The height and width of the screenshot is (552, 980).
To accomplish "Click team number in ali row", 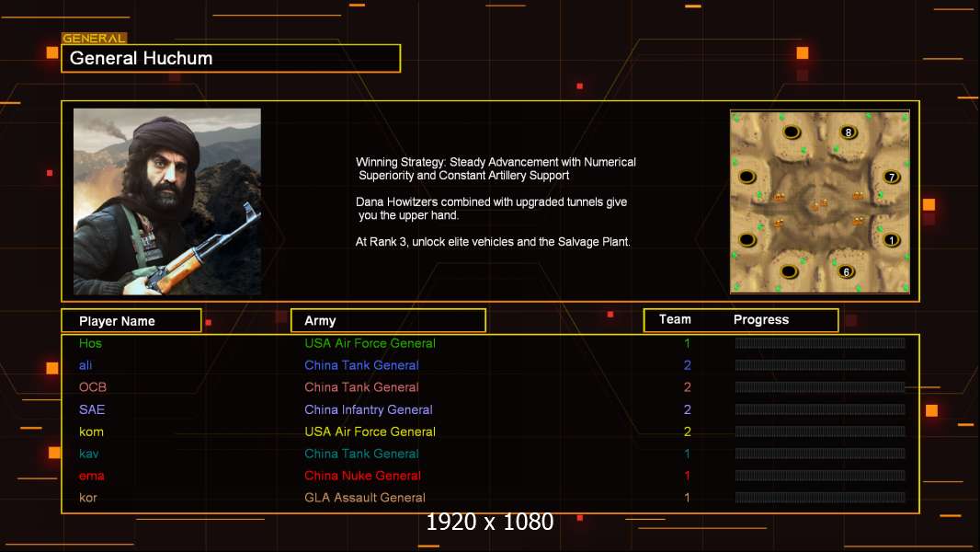I will 687,365.
